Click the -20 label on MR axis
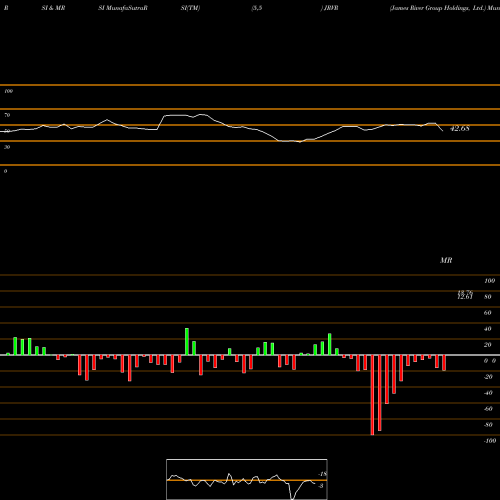 pyautogui.click(x=488, y=377)
